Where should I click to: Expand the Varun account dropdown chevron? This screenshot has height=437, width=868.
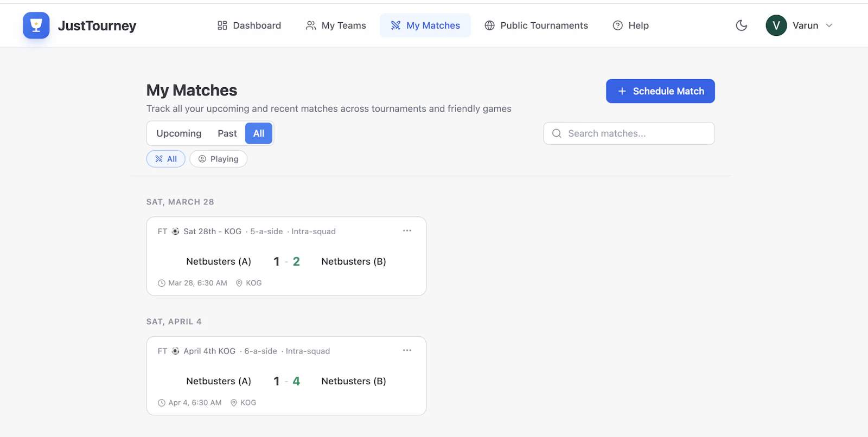pyautogui.click(x=829, y=25)
